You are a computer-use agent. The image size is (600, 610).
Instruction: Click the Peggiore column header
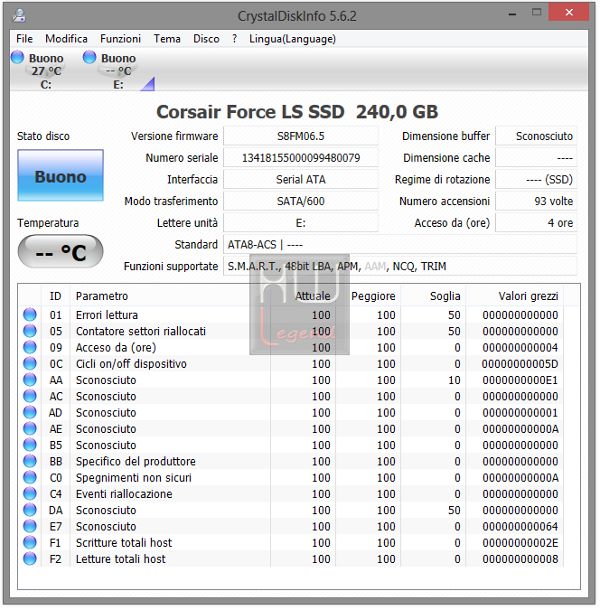[368, 296]
